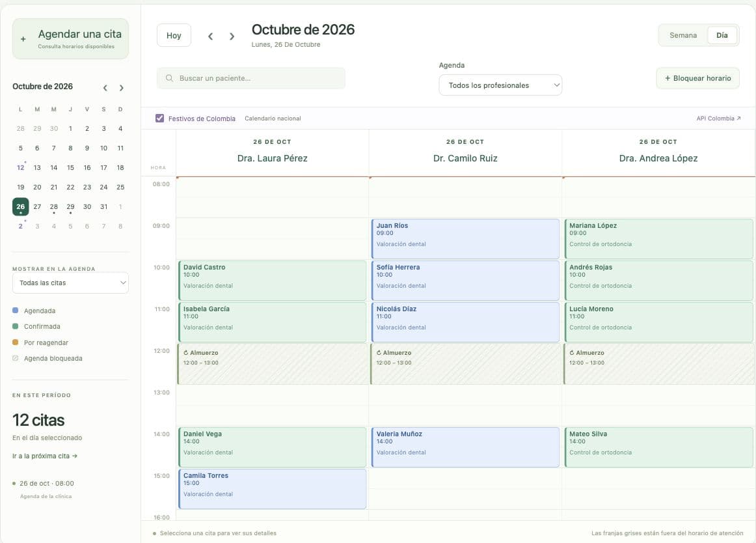The image size is (756, 543).
Task: Show next month in mini calendar
Action: click(122, 88)
